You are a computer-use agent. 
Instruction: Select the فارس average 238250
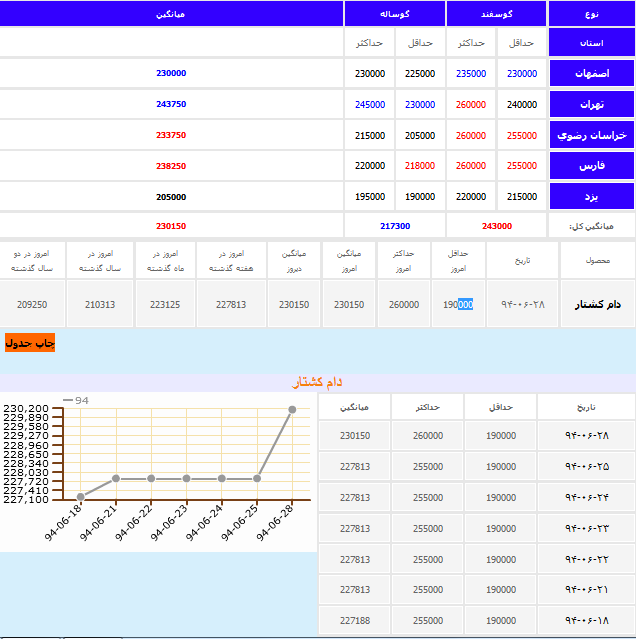pyautogui.click(x=171, y=166)
